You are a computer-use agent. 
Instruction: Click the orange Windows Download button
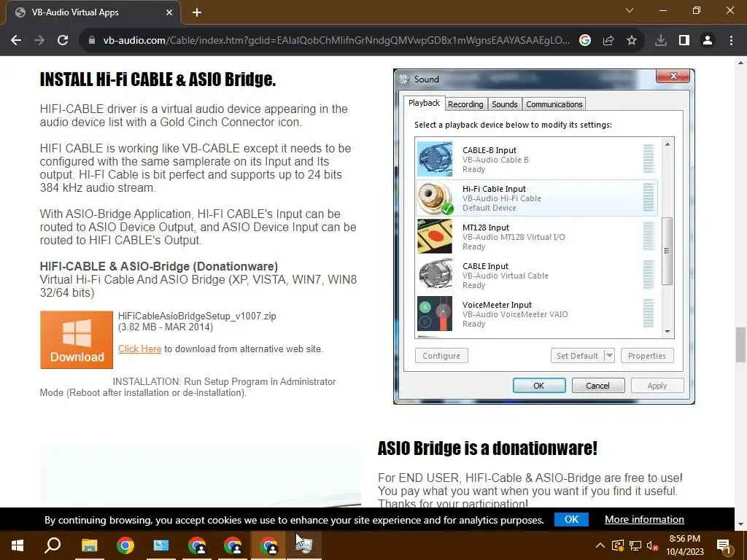tap(77, 340)
